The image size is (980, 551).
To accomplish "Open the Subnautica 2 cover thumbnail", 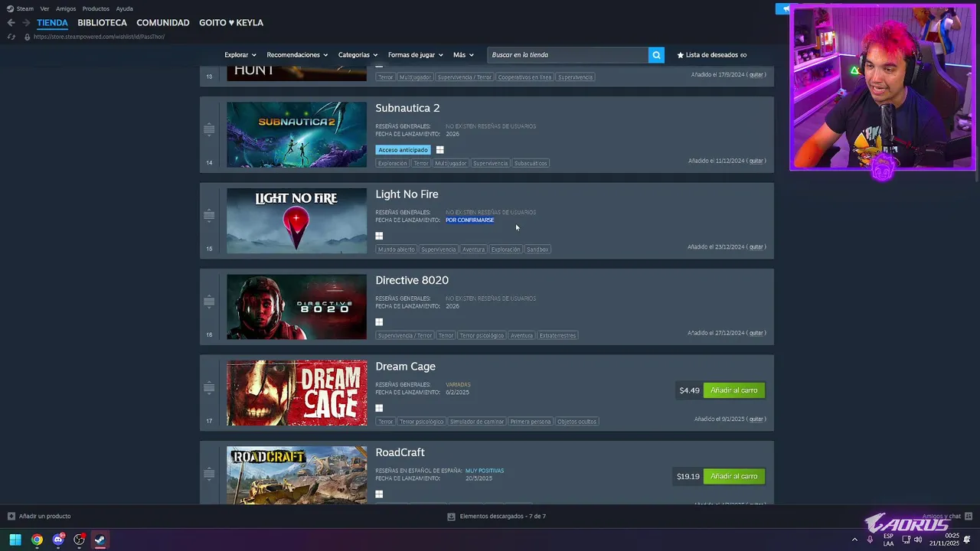I will 296,135.
